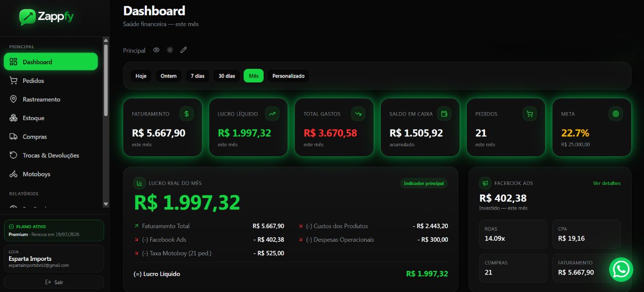
Task: Click the Faturamento Total row label
Action: click(x=166, y=226)
